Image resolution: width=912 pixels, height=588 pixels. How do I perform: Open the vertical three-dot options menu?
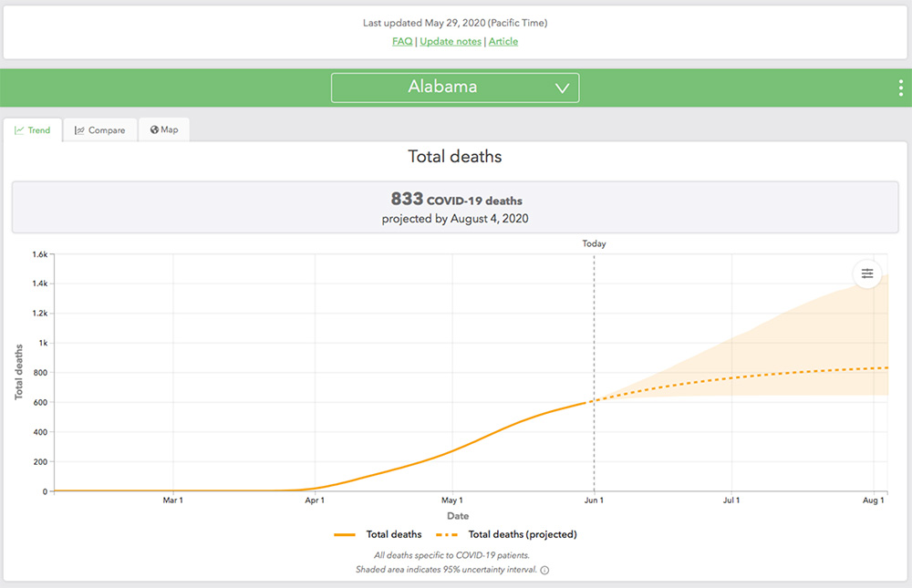click(x=900, y=88)
